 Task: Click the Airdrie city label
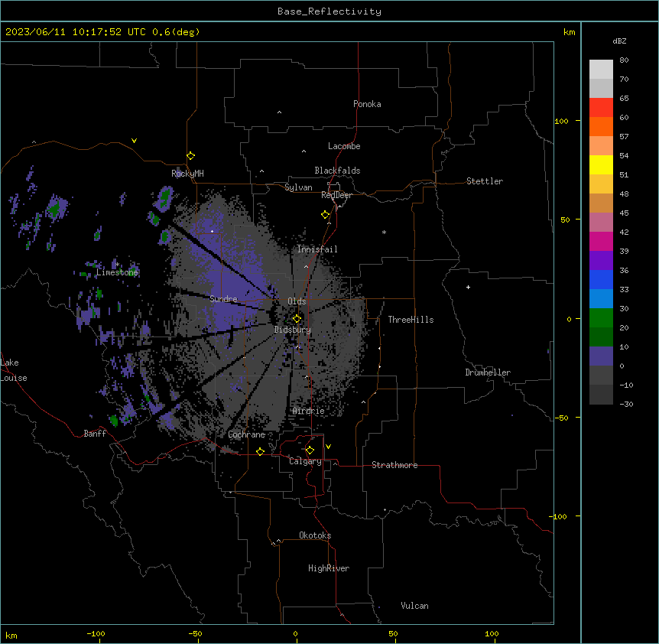click(x=309, y=411)
